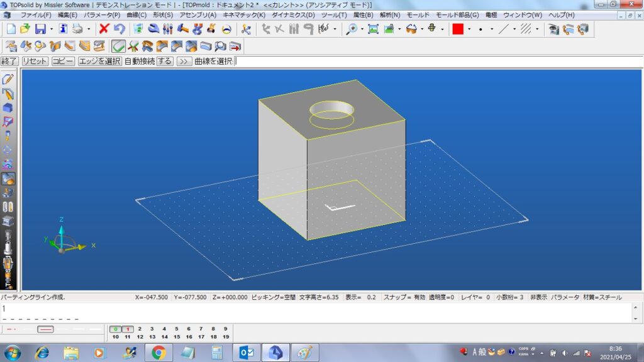644x362 pixels.
Task: Click the information icon in the toolbar
Action: (63, 29)
